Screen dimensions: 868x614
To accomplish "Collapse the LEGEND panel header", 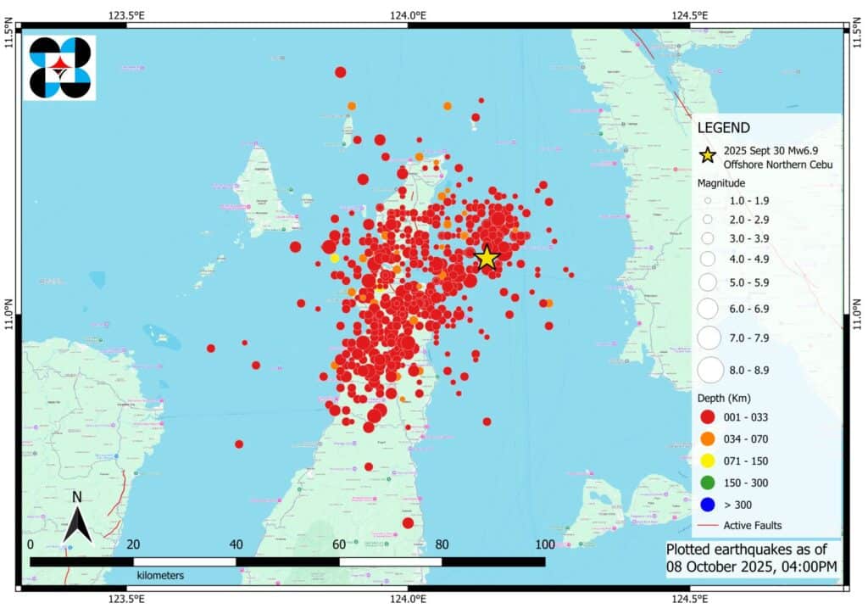I will (x=722, y=127).
